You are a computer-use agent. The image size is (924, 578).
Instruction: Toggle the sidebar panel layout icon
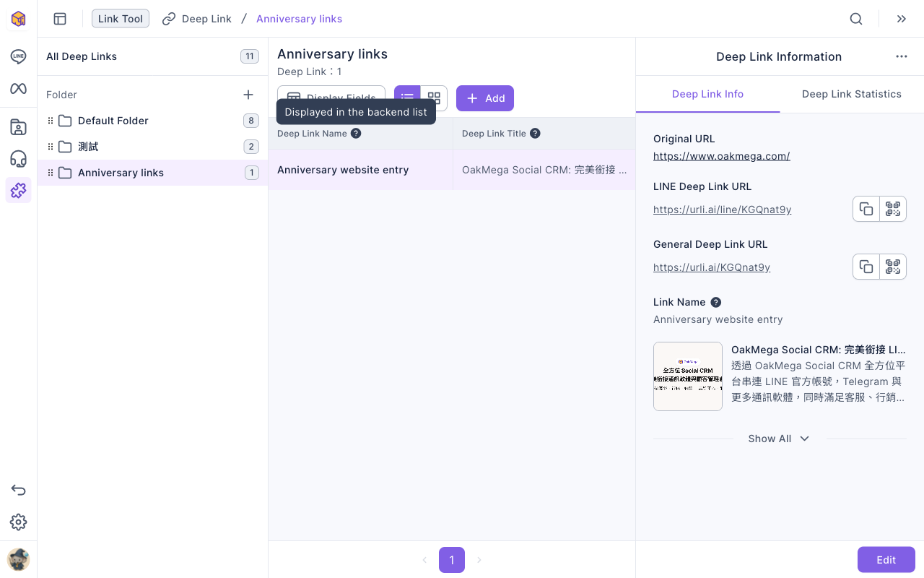pos(60,19)
